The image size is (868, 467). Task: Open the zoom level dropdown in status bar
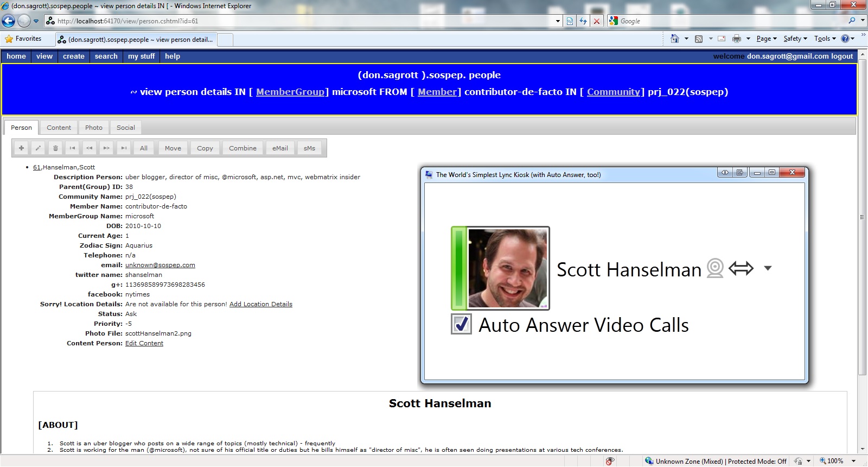pos(853,461)
